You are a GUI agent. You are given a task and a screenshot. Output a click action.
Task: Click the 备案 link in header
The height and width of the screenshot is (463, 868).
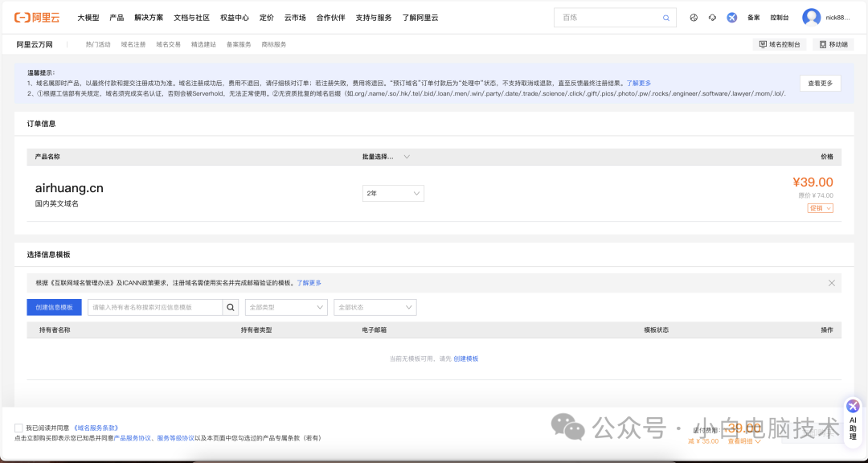pos(753,18)
